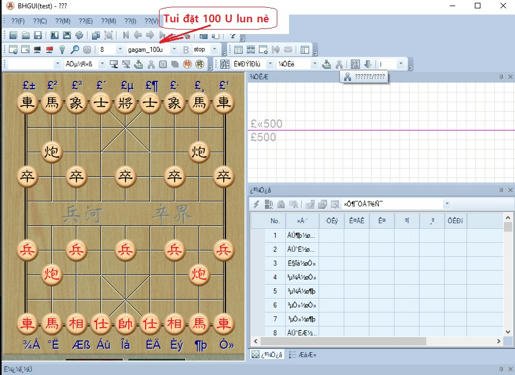Click the tooltip button with question marks
The image size is (515, 375).
[364, 77]
